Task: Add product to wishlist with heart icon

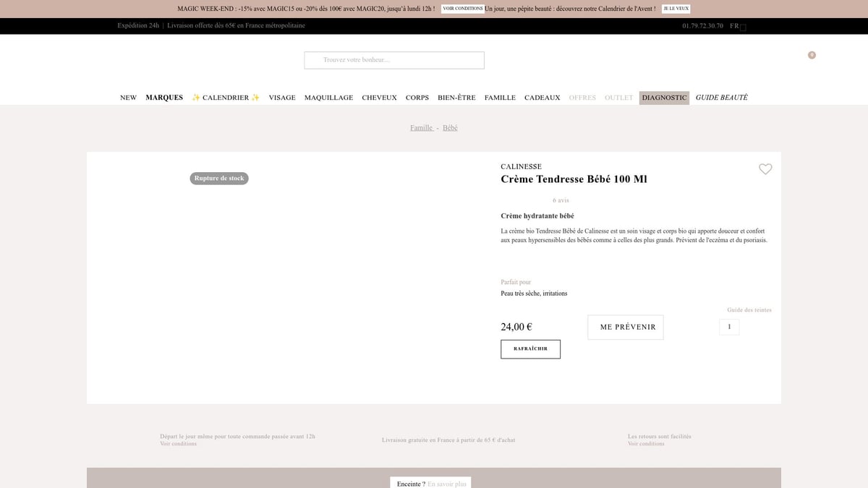Action: pos(765,169)
